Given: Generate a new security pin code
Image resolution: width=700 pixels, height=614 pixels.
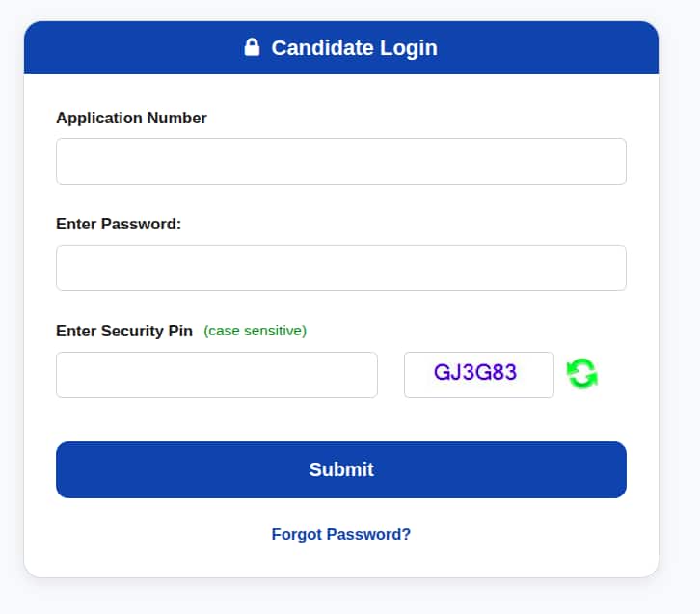Looking at the screenshot, I should pyautogui.click(x=582, y=374).
